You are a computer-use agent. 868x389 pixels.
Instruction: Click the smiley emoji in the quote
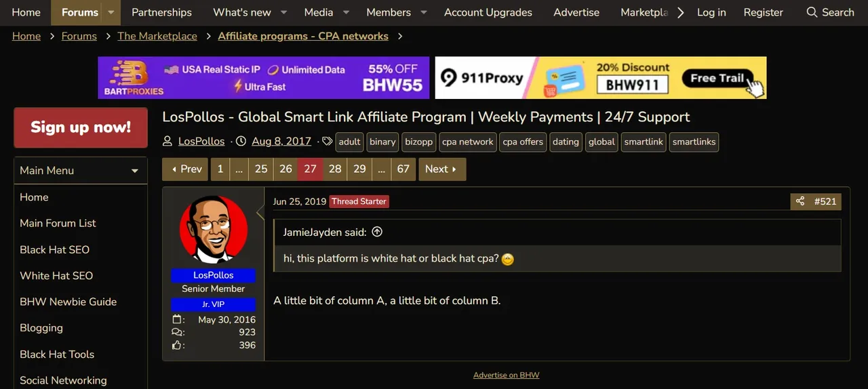tap(507, 259)
